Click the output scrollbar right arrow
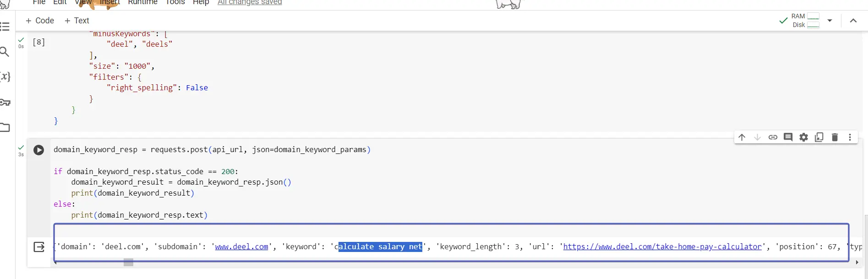Screen dimensions: 868x279 click(x=857, y=263)
